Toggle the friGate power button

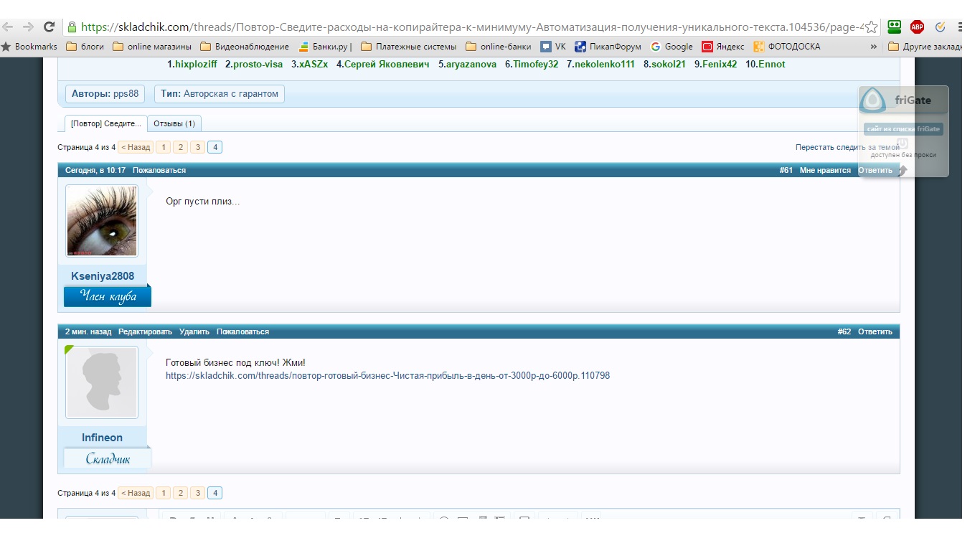[903, 143]
